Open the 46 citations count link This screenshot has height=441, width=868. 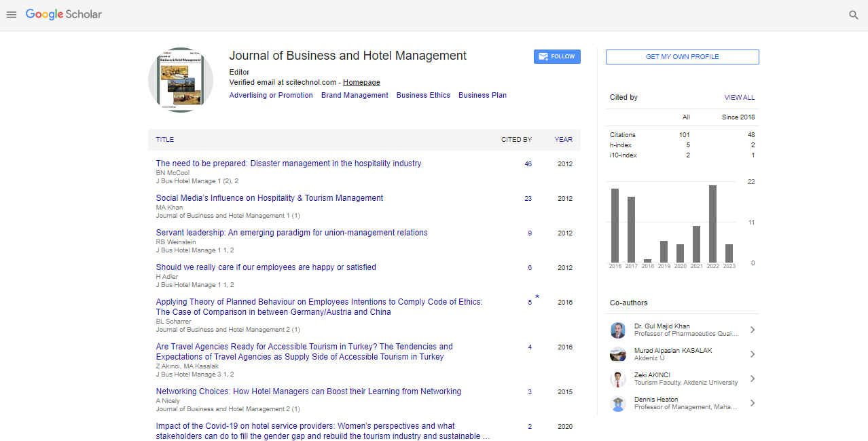point(528,164)
